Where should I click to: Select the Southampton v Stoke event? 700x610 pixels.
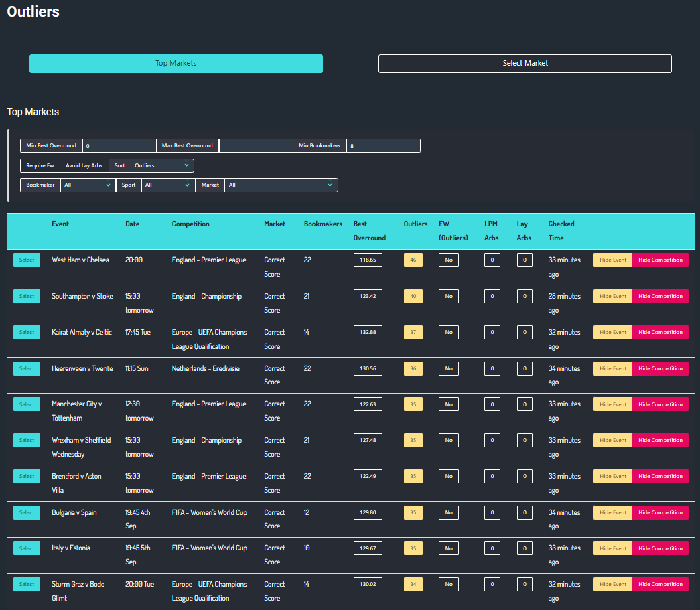tap(27, 297)
